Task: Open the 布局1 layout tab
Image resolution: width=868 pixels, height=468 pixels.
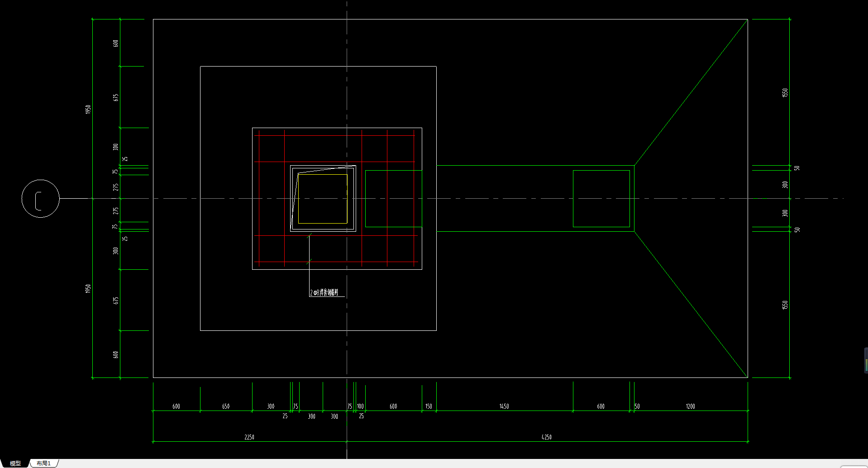Action: [x=44, y=463]
